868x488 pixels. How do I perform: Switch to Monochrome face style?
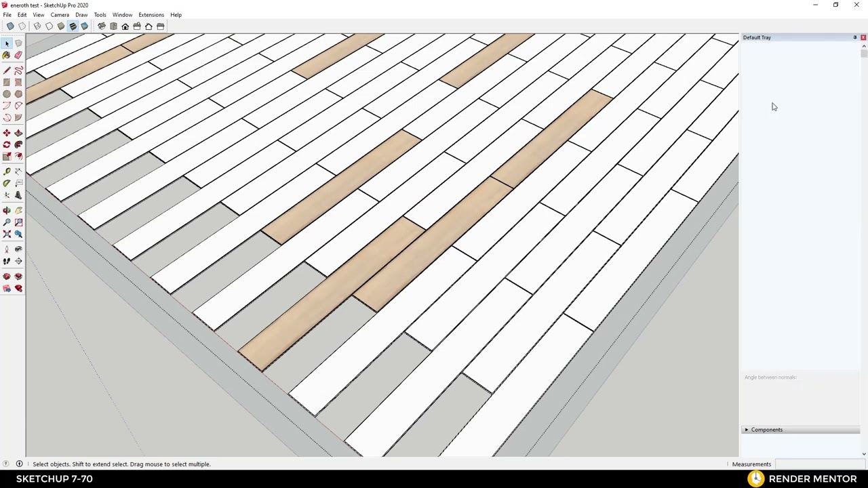(x=84, y=26)
